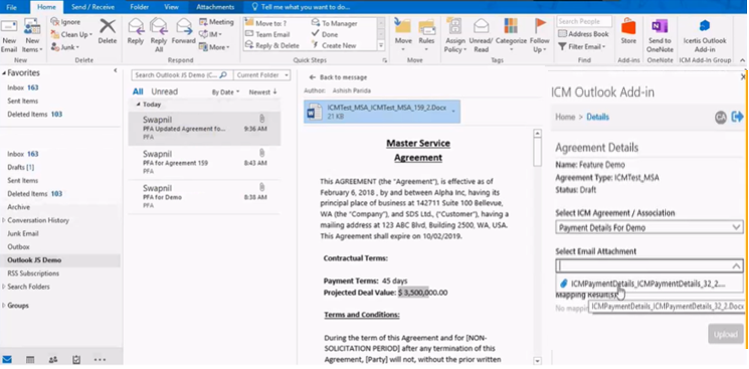Viewport: 749px width, 369px height.
Task: Open the Current Folder scope dropdown
Action: click(262, 75)
